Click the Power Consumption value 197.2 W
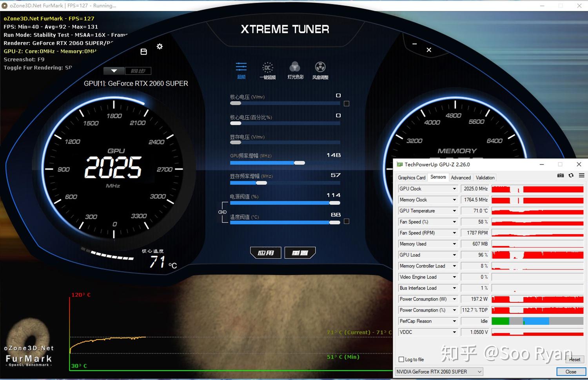Image resolution: width=588 pixels, height=380 pixels. coord(475,299)
